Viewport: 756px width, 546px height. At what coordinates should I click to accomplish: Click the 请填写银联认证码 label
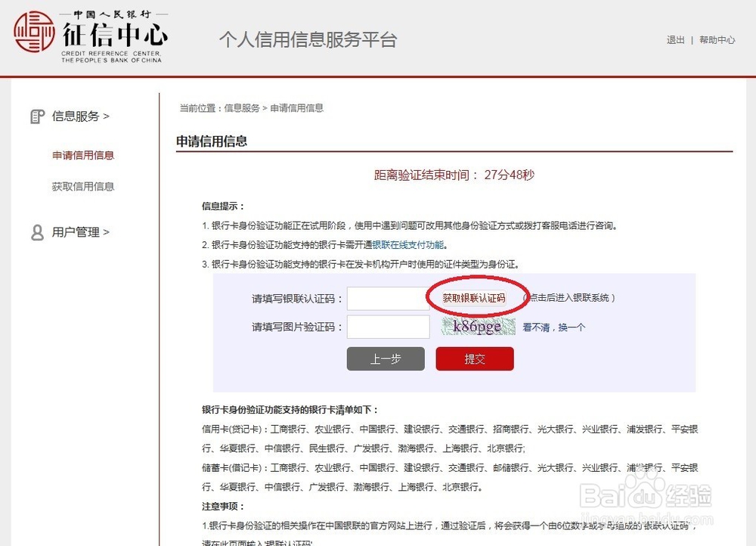297,299
